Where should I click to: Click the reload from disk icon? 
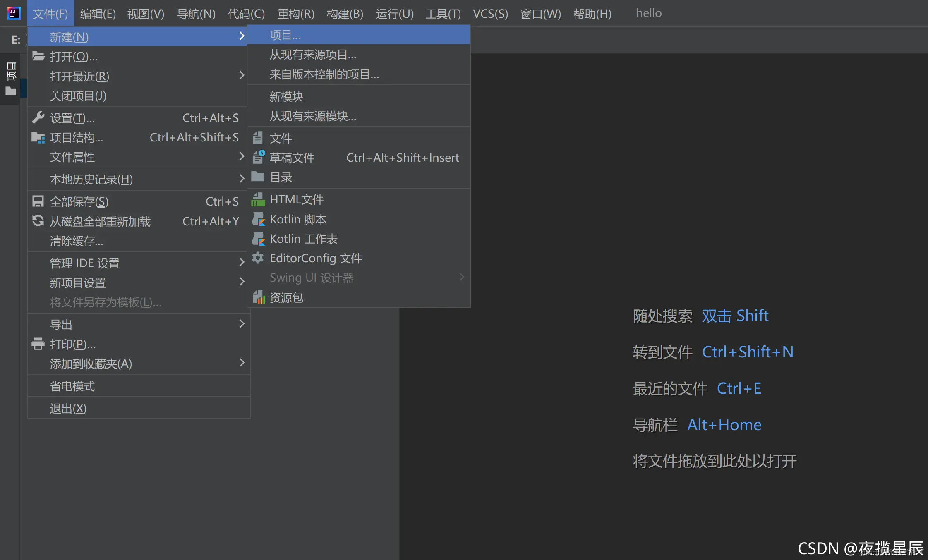point(38,221)
